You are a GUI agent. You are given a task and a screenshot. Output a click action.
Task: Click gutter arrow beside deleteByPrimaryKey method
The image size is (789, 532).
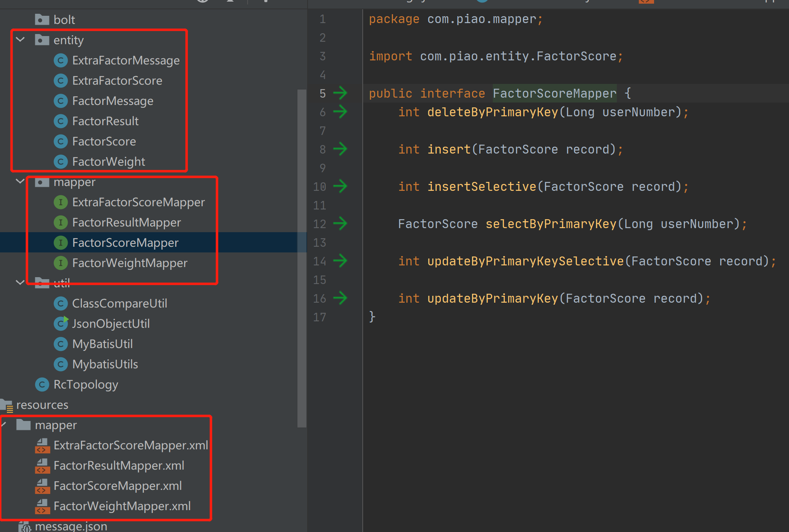click(x=340, y=112)
